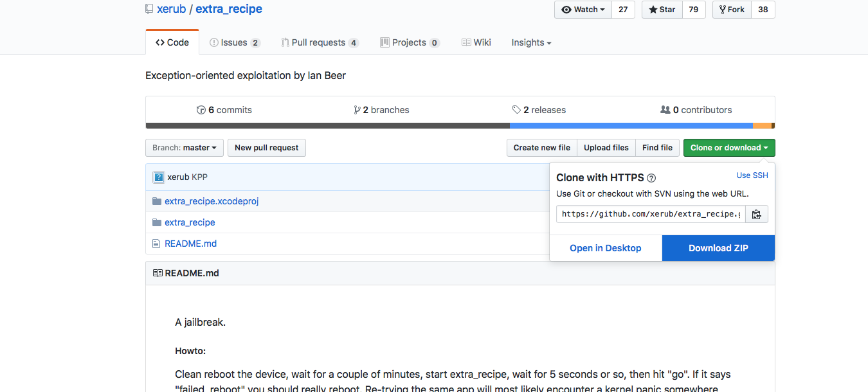Screen dimensions: 868x392
Task: Switch to the Pull requests tab
Action: (319, 42)
